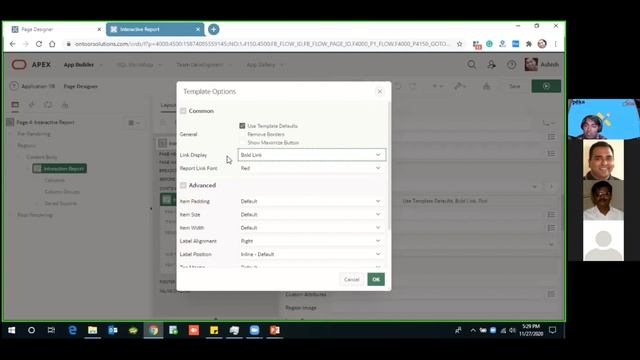Viewport: 640px width, 360px height.
Task: Open the Label Alignment dropdown
Action: click(x=311, y=241)
